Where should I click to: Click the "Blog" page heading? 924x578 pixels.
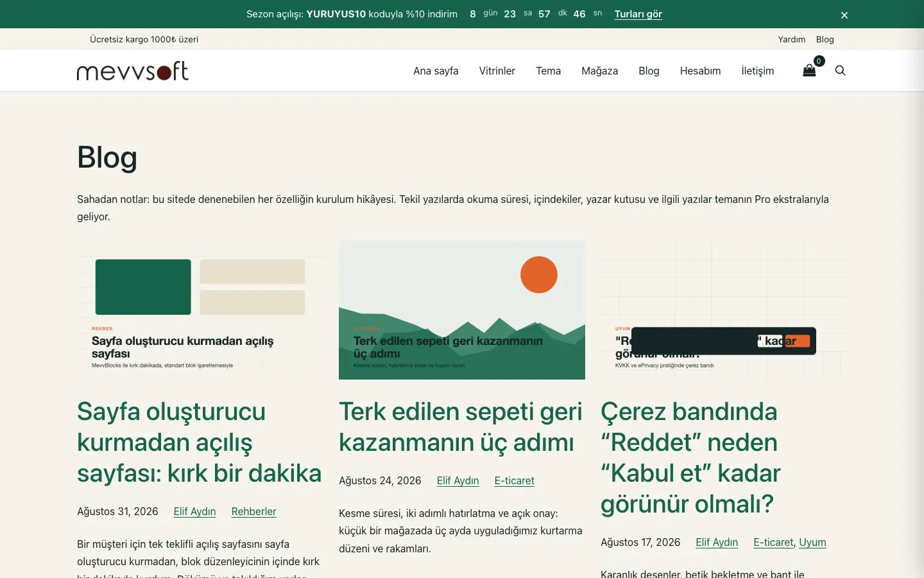pos(107,157)
